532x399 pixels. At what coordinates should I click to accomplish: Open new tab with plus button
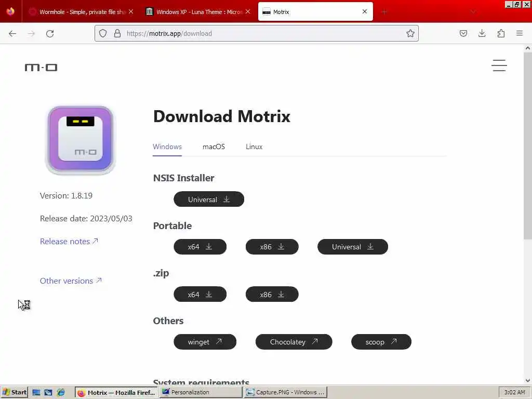tap(384, 12)
